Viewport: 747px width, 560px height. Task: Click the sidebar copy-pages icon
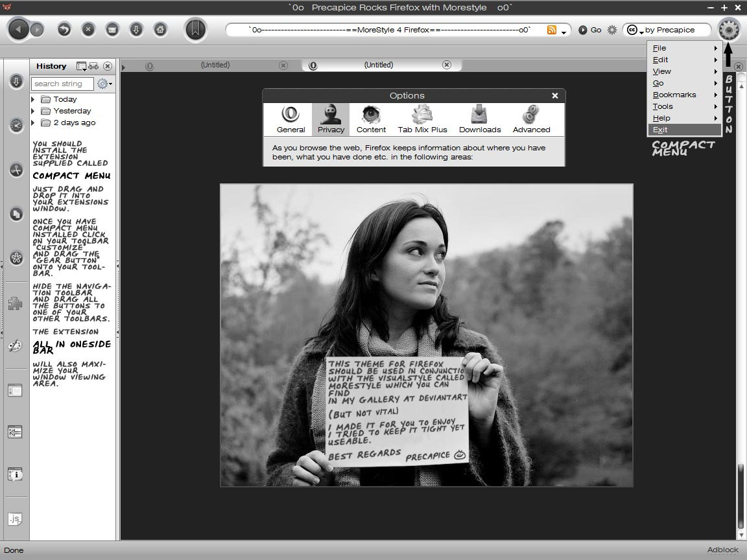16,214
